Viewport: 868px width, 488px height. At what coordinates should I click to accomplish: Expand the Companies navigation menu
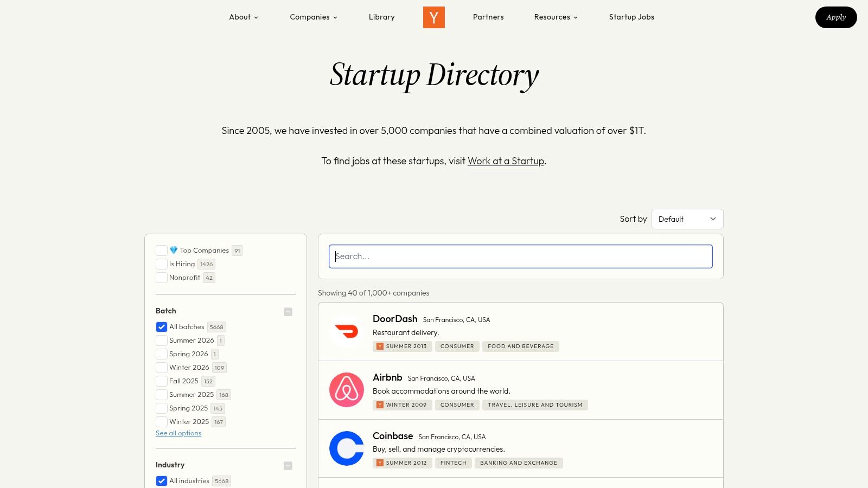[x=313, y=17]
